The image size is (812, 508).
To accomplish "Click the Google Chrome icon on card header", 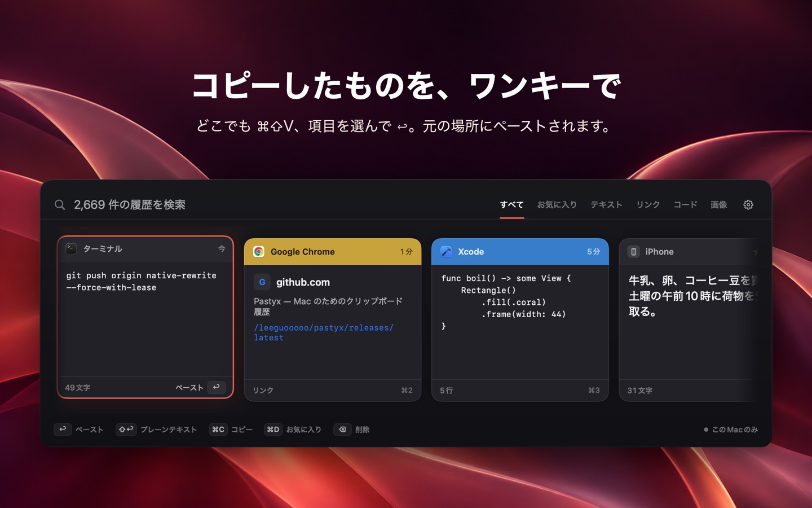I will pyautogui.click(x=259, y=252).
